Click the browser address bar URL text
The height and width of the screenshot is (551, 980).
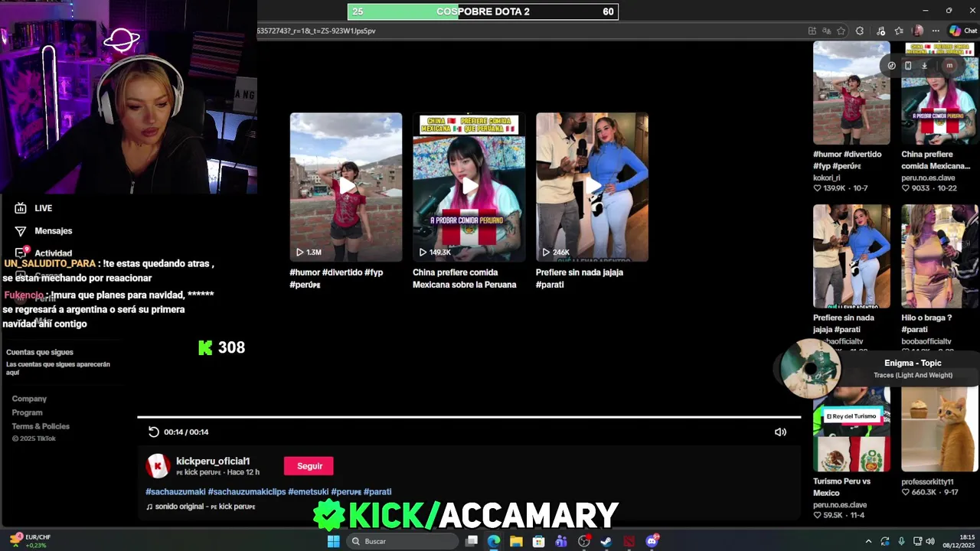(317, 31)
